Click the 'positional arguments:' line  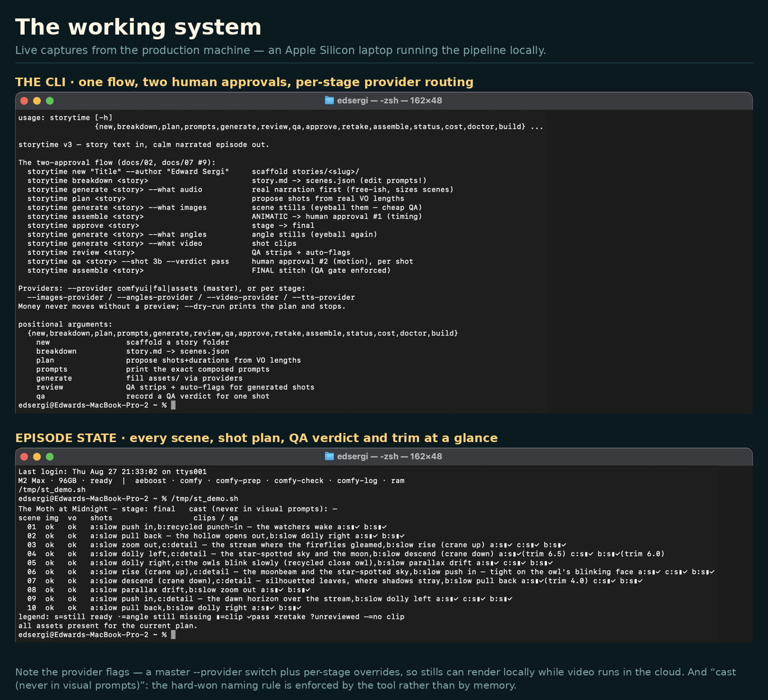(65, 324)
